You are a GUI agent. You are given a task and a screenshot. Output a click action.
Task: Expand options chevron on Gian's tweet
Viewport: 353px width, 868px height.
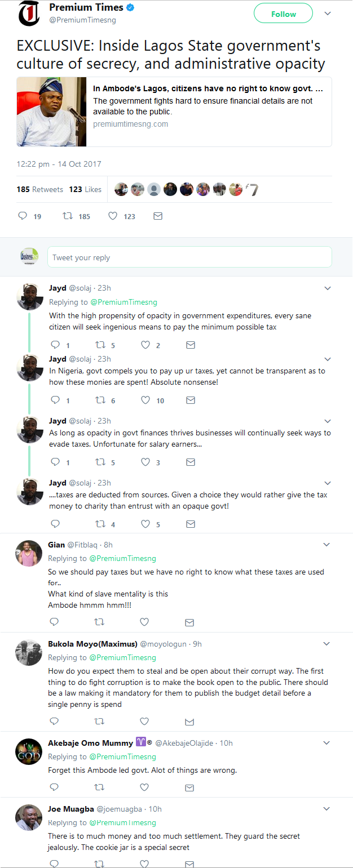[x=326, y=545]
